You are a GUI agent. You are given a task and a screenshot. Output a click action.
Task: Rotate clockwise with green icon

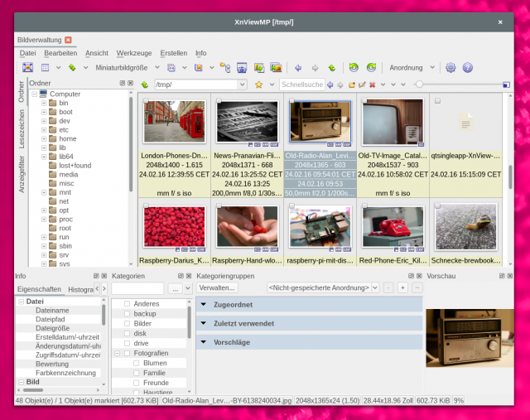371,68
